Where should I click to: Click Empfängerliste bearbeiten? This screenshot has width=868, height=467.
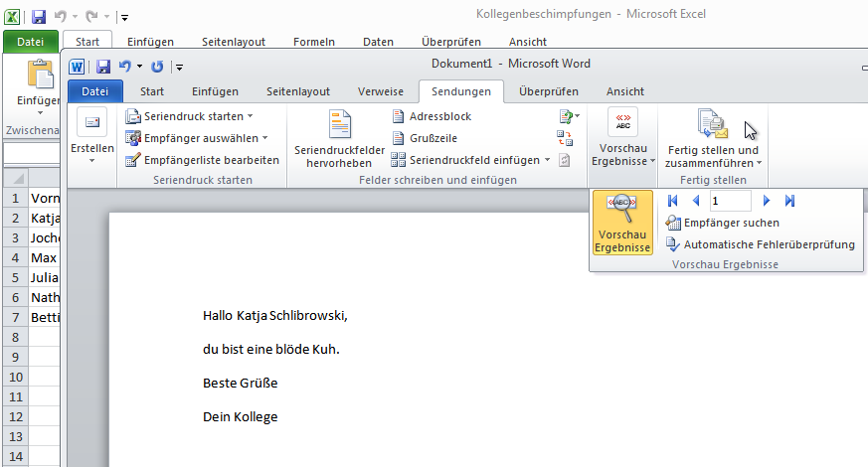click(x=202, y=160)
